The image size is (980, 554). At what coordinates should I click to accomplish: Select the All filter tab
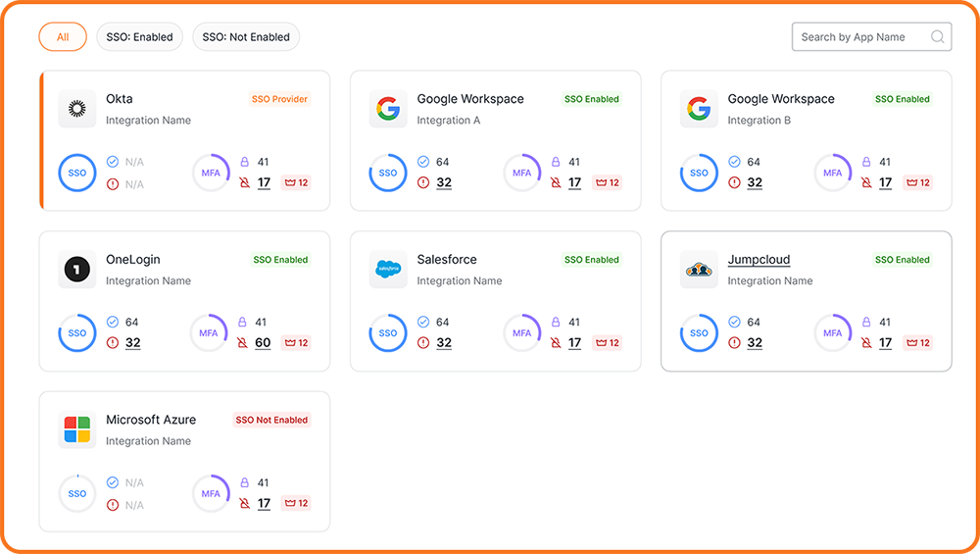click(63, 37)
